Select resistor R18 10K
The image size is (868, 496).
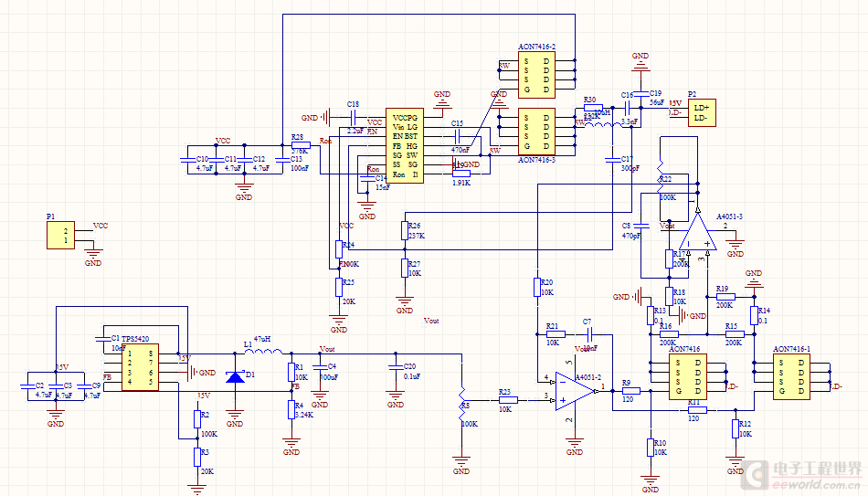[x=669, y=297]
